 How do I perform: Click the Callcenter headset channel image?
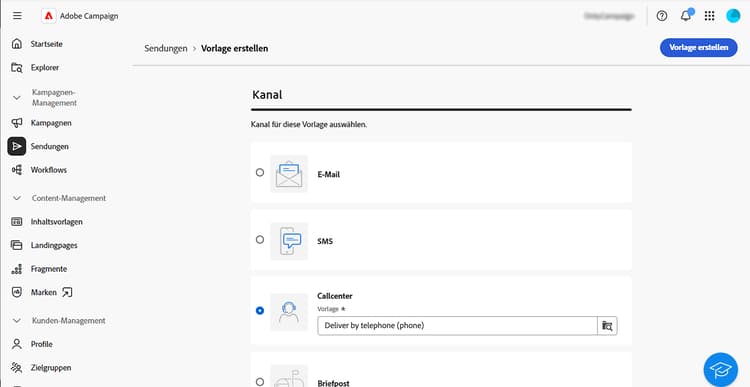(x=289, y=312)
